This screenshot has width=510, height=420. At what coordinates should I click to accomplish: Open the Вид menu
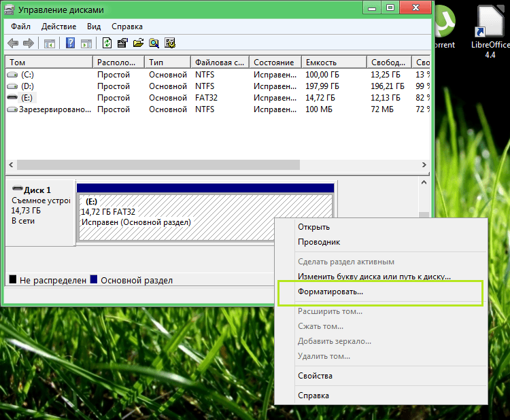click(x=94, y=26)
